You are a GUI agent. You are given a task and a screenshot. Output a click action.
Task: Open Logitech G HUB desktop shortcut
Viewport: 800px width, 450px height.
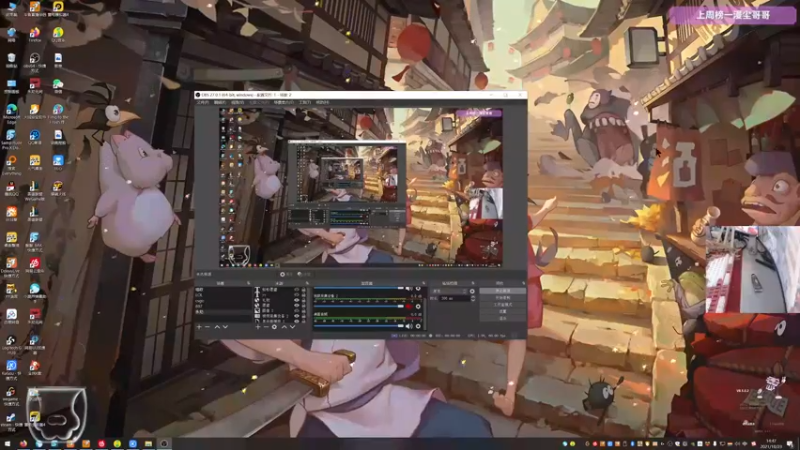point(11,343)
